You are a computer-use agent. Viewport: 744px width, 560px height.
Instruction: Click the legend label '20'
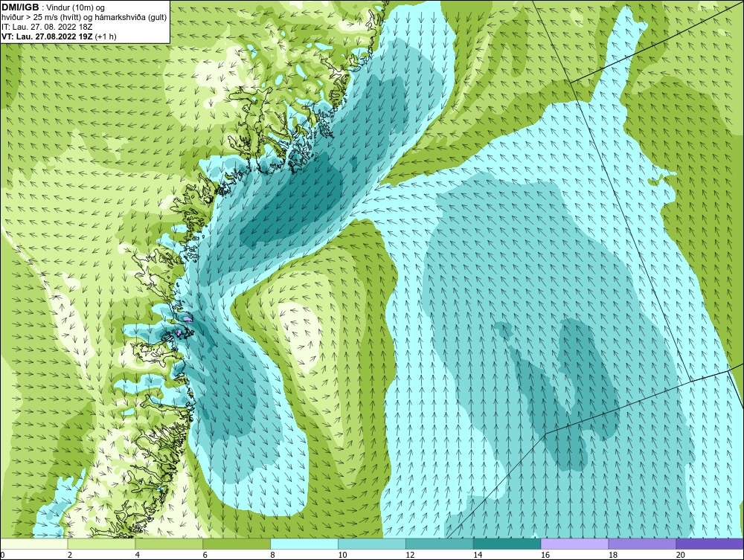tap(681, 555)
